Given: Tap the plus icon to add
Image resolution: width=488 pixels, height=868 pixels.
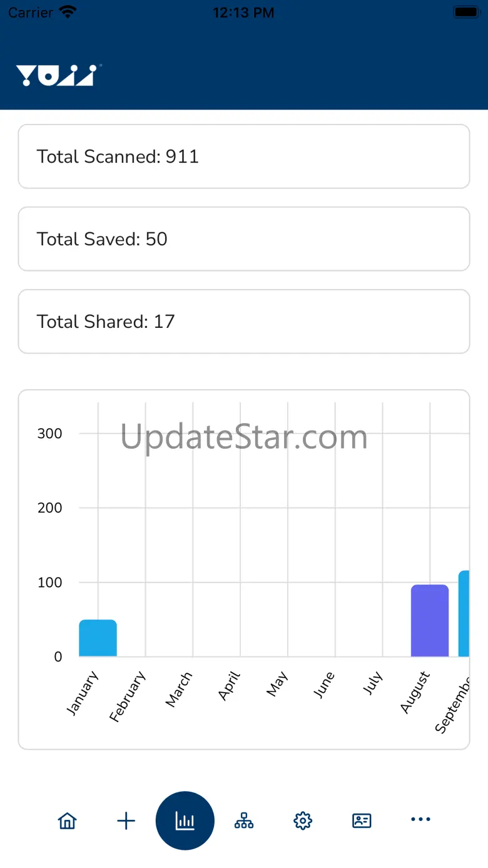Looking at the screenshot, I should pos(126,820).
